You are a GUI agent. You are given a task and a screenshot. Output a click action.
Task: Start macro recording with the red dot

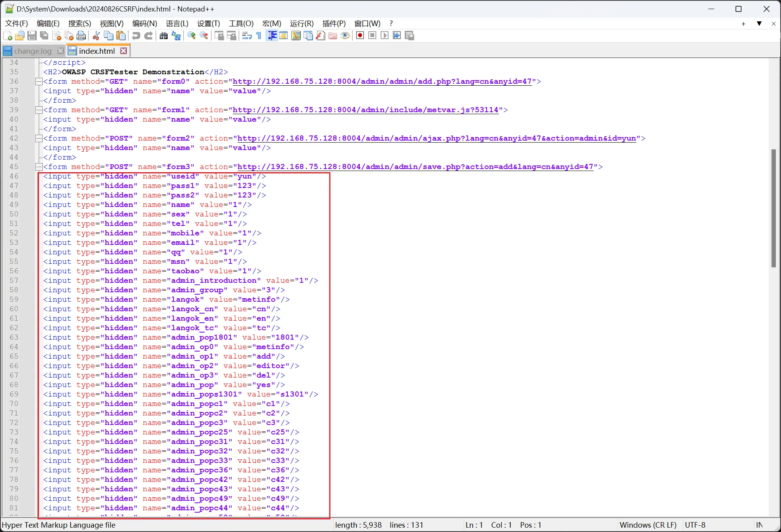(360, 36)
